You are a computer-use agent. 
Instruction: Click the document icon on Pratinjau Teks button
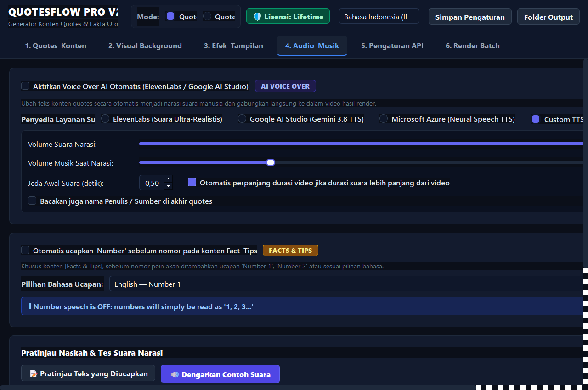click(x=34, y=373)
